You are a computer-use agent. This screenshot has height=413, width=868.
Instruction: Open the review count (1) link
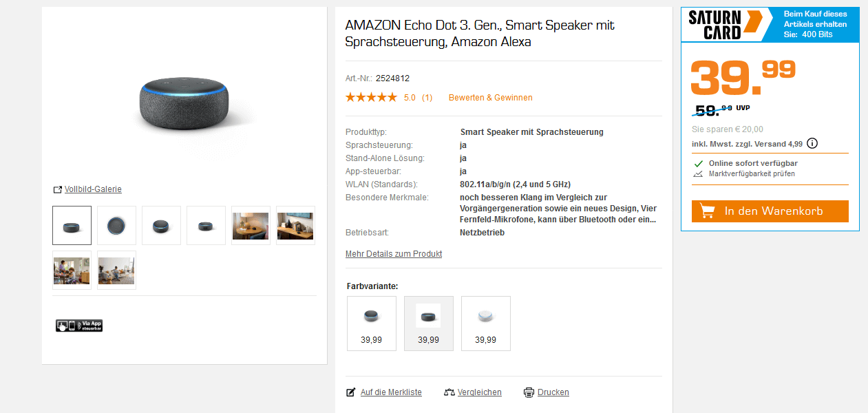(x=427, y=98)
